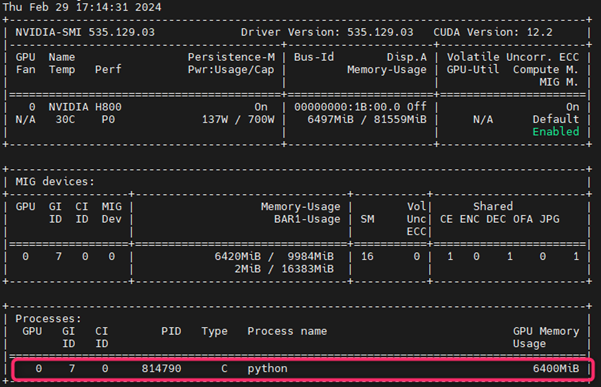The width and height of the screenshot is (601, 387).
Task: Click bus id 00000000:1B:00.0
Action: (347, 107)
